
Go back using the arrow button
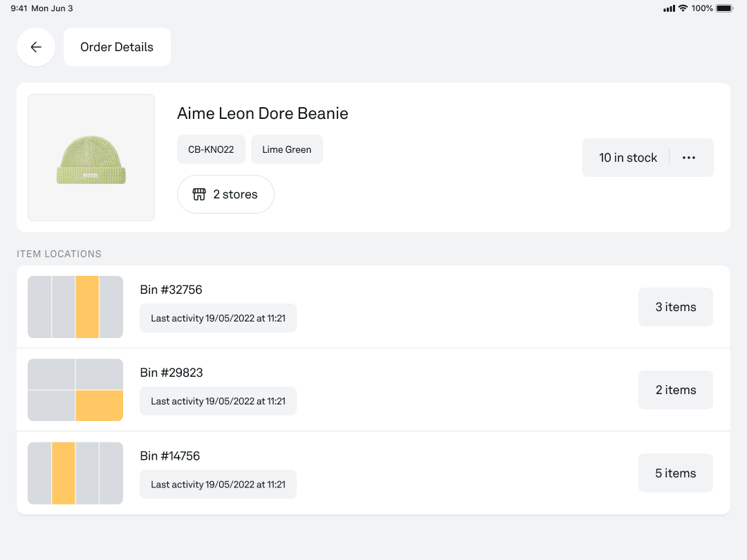[36, 47]
